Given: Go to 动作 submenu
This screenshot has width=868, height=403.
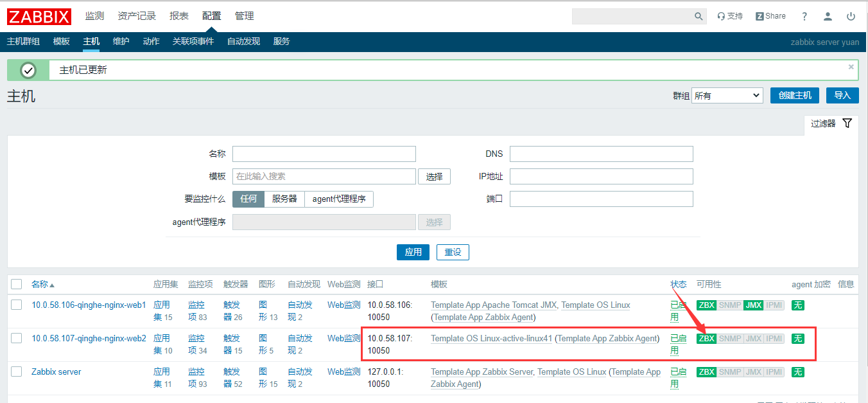Looking at the screenshot, I should point(151,42).
